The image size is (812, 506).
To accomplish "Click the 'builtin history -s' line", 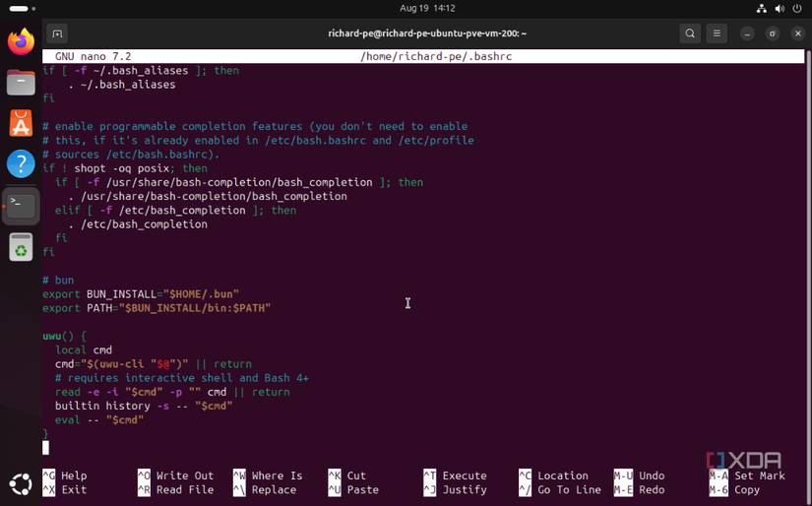I will pyautogui.click(x=144, y=406).
